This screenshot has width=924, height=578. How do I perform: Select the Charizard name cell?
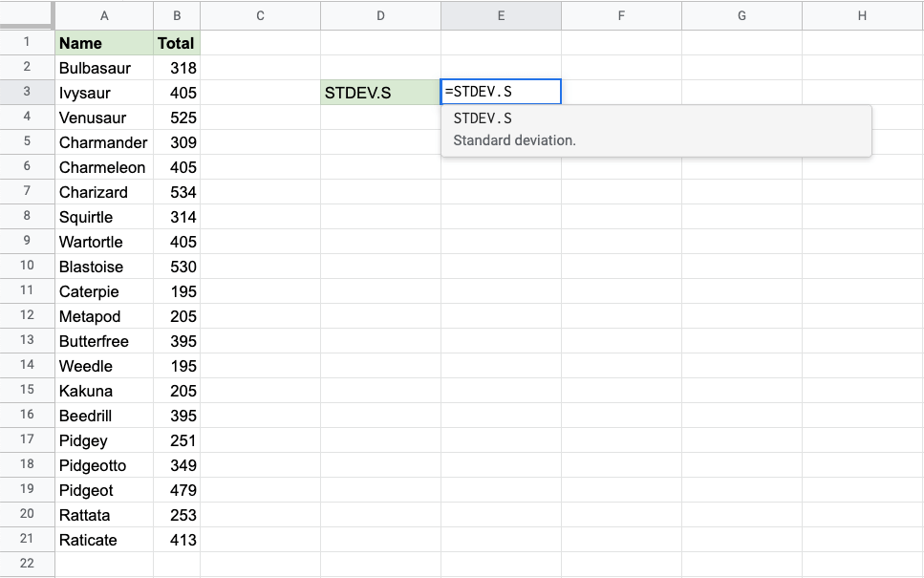tap(104, 192)
